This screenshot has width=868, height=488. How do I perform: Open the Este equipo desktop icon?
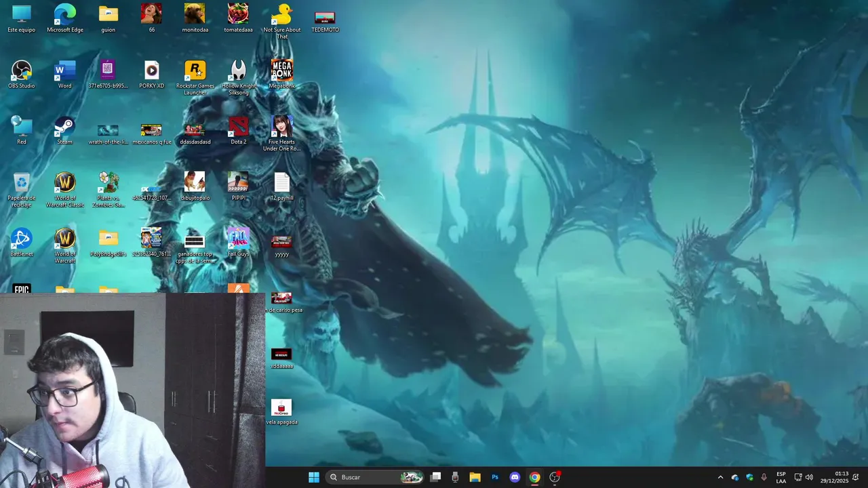[x=22, y=18]
